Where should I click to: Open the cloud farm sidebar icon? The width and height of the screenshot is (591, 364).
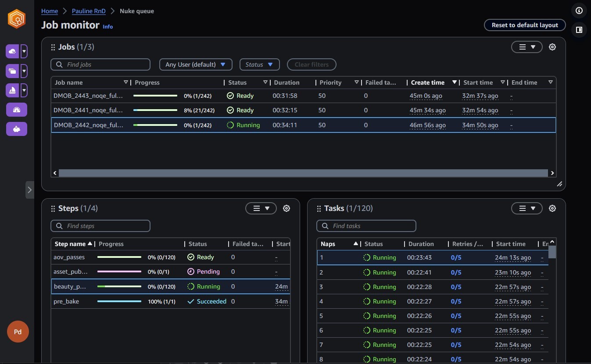12,51
